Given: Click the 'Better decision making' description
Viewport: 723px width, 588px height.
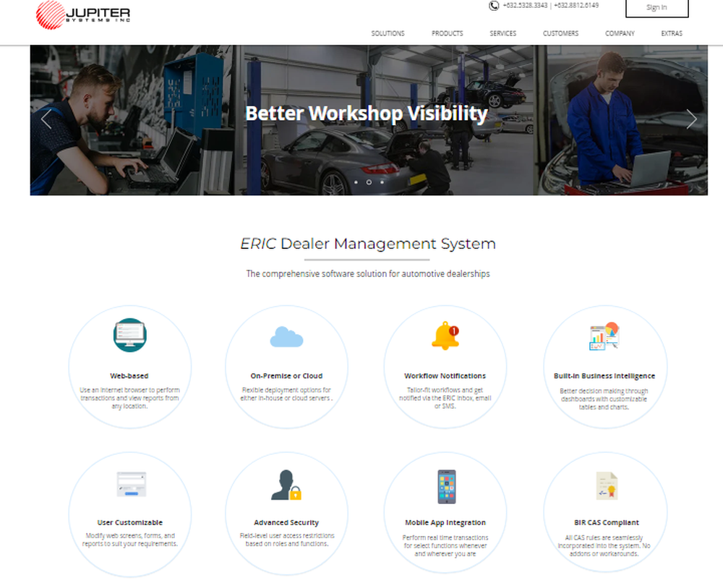Looking at the screenshot, I should [604, 399].
